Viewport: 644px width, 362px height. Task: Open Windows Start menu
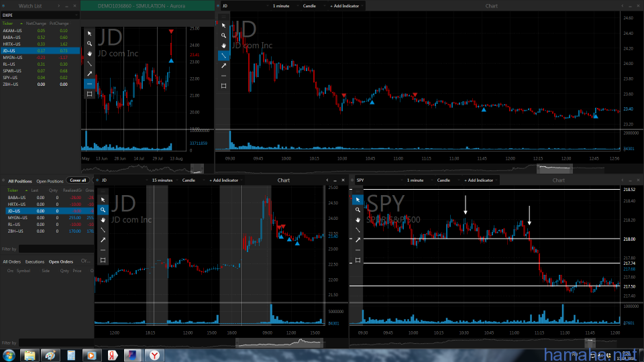click(9, 355)
